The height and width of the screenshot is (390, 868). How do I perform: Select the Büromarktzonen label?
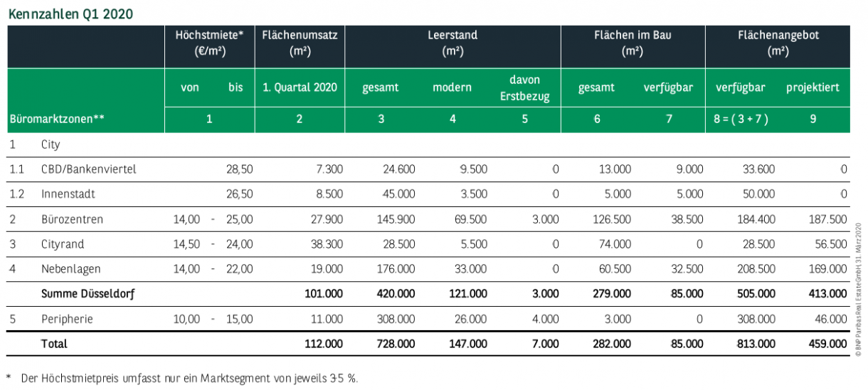(57, 120)
